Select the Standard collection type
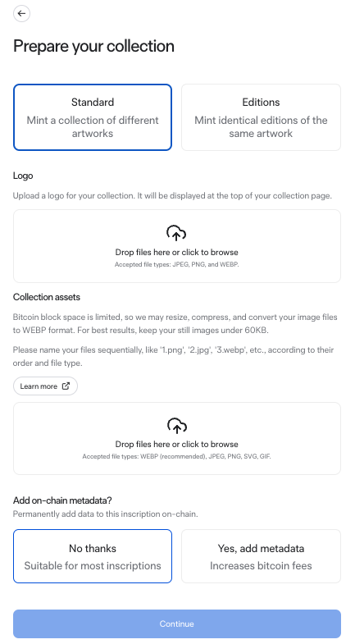This screenshot has width=355, height=644. 93,117
